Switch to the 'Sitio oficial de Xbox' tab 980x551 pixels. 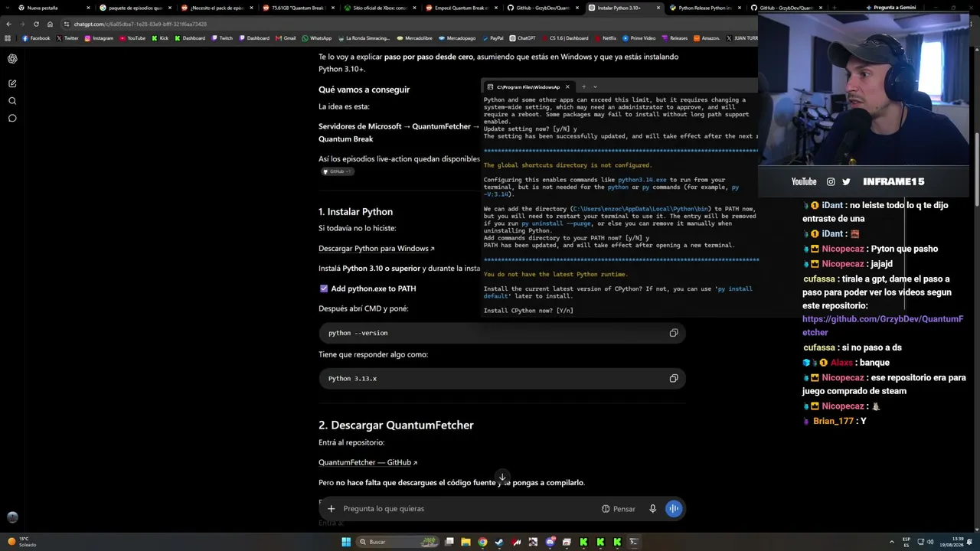[x=378, y=8]
